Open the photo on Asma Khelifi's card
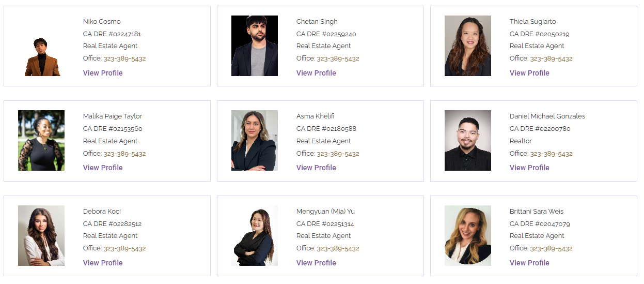The height and width of the screenshot is (284, 644). tap(255, 141)
